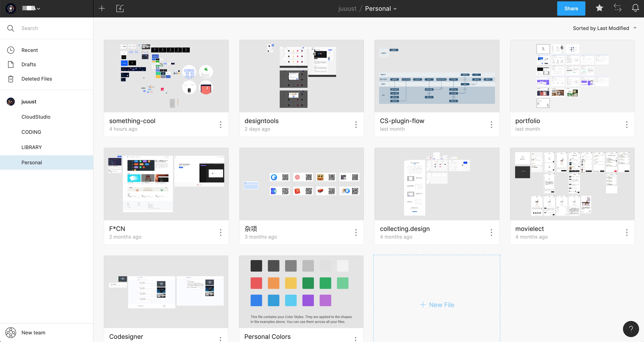Open options menu for CS-plugin-flow
Image resolution: width=644 pixels, height=342 pixels.
pyautogui.click(x=491, y=124)
